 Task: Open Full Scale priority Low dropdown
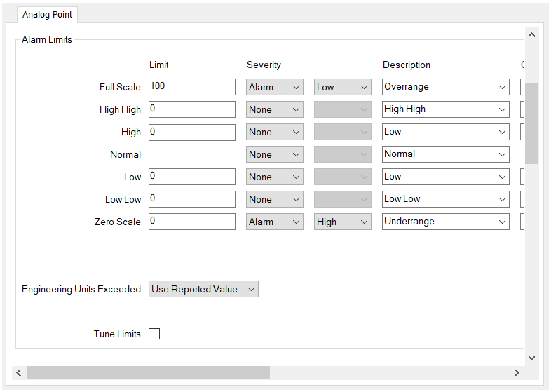tap(343, 87)
